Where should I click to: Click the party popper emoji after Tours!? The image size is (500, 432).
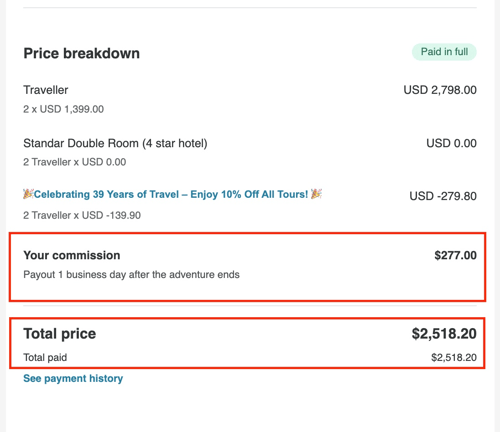316,194
